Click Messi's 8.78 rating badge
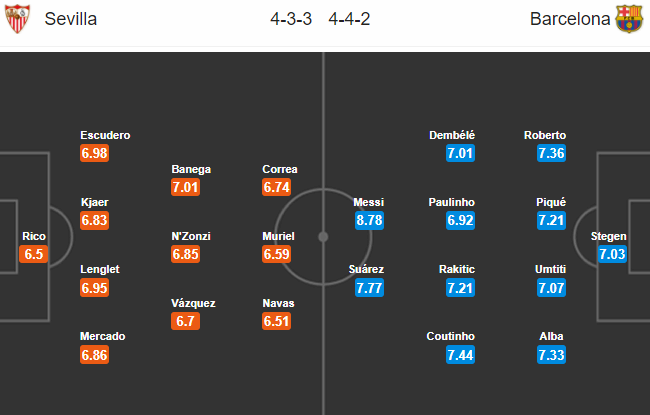This screenshot has height=415, width=650. pos(369,220)
